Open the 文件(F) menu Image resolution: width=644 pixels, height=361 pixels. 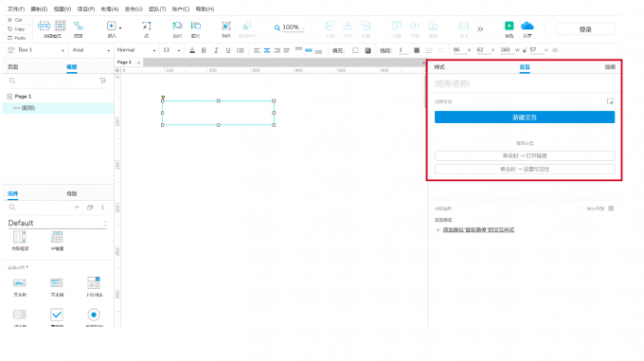pyautogui.click(x=16, y=9)
